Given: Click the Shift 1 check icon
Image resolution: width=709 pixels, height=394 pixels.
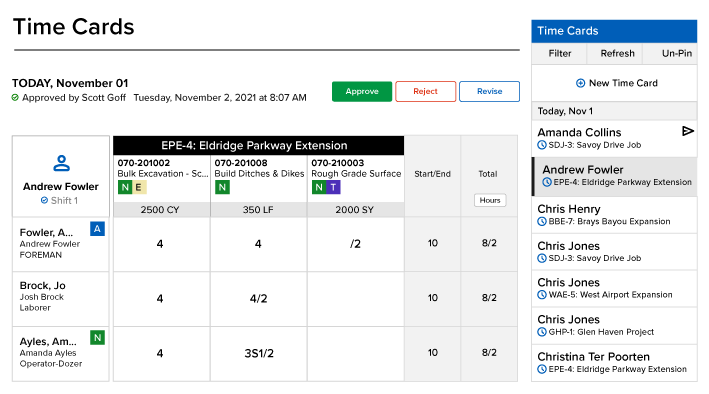Looking at the screenshot, I should coord(44,200).
